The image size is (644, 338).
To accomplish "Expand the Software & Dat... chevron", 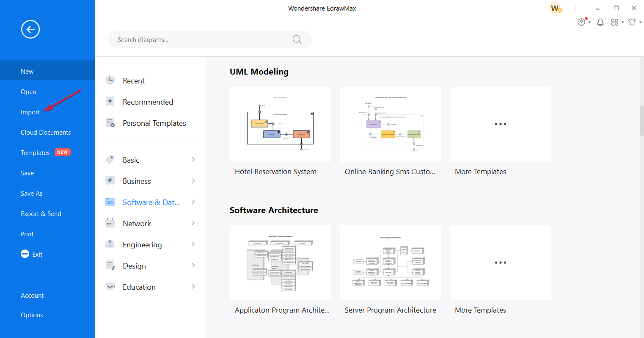I will coord(193,202).
